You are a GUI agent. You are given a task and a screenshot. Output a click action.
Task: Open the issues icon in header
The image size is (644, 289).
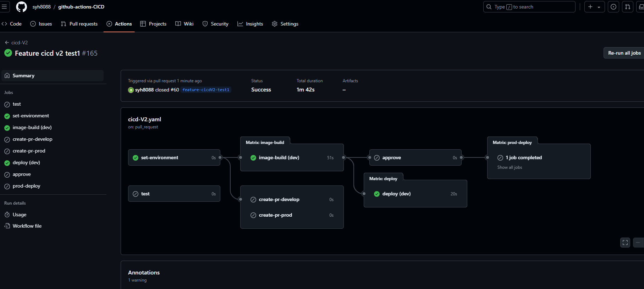(613, 7)
